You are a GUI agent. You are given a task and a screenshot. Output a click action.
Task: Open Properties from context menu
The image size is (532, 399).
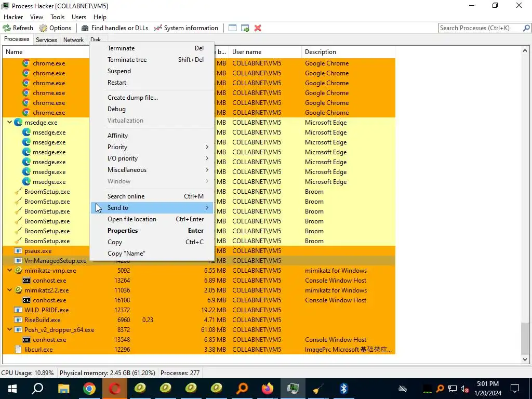click(x=152, y=231)
